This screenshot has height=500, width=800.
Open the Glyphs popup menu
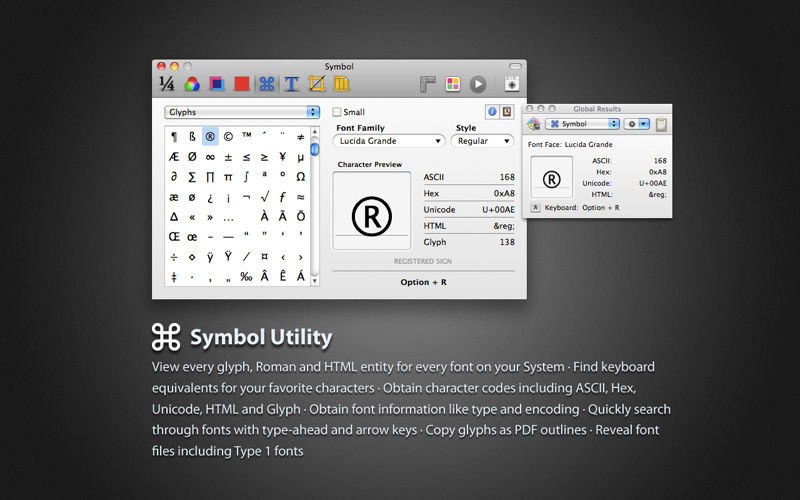(242, 112)
